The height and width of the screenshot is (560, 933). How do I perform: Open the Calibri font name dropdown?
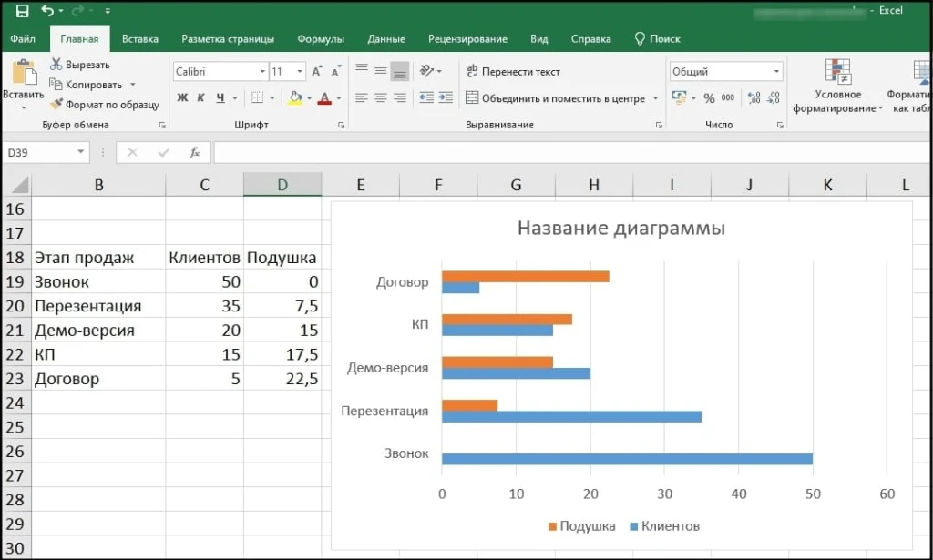click(x=262, y=71)
